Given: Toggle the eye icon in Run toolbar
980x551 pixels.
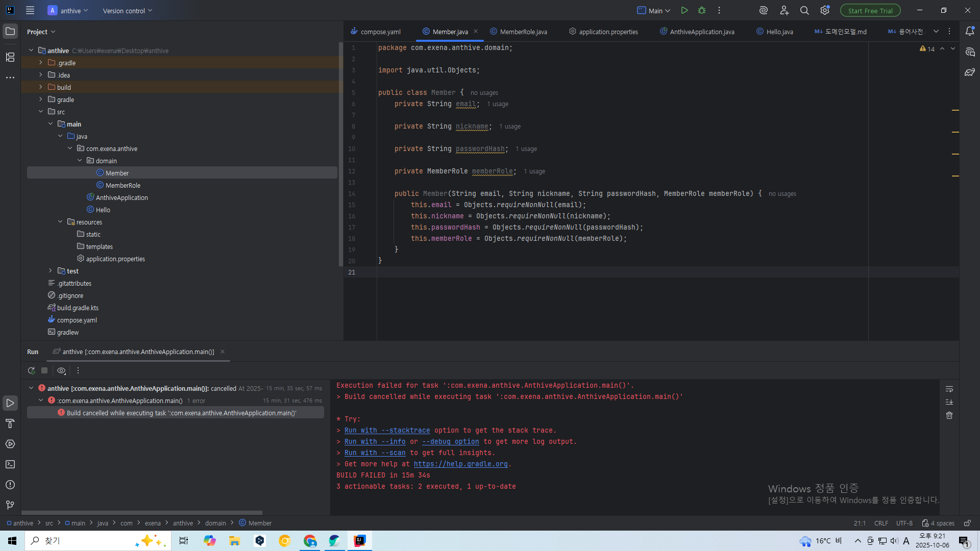Looking at the screenshot, I should coord(61,371).
